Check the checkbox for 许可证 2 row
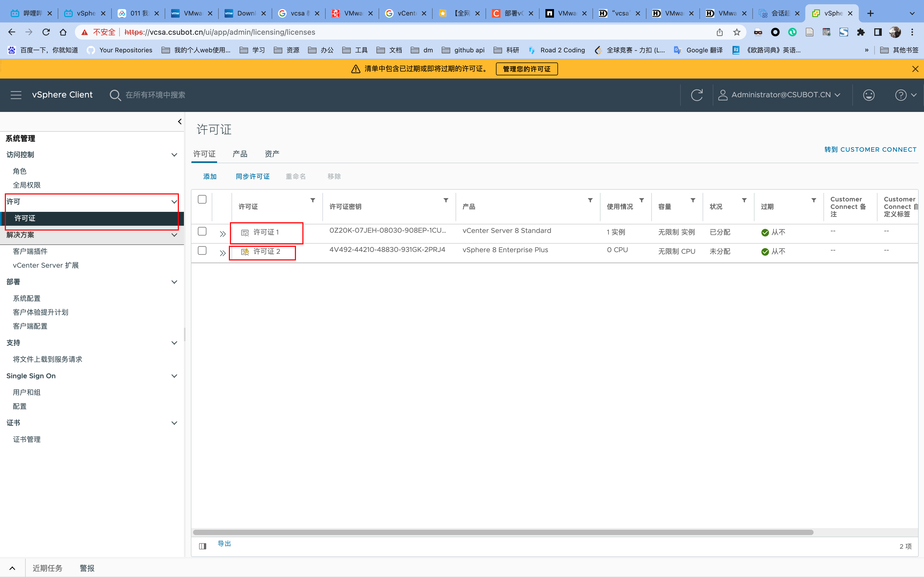Screen dimensions: 924x577 pos(202,250)
